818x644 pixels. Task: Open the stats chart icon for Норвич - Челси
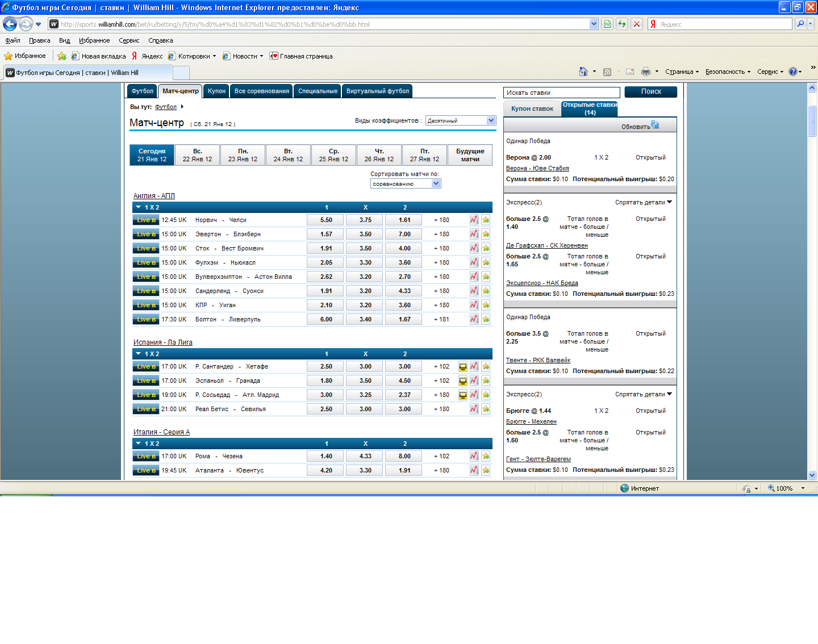pos(474,220)
